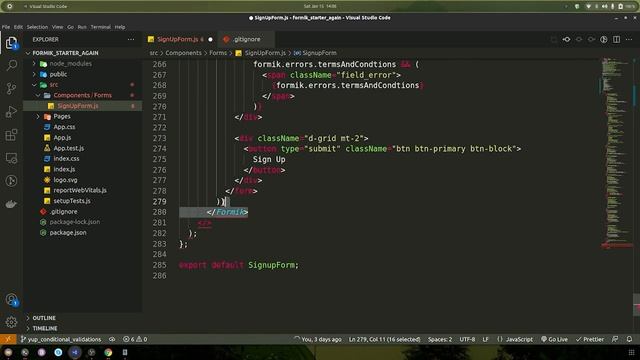
Task: Open the Search view in activity bar
Action: (11, 65)
